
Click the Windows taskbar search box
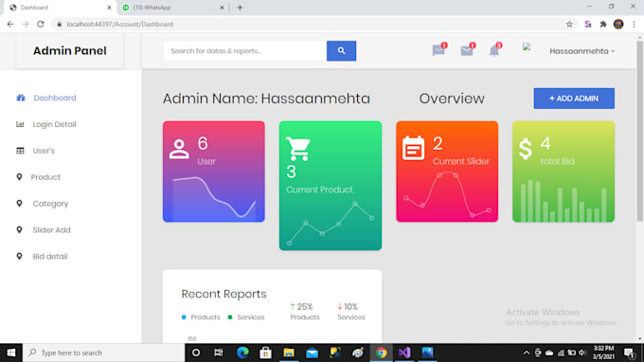pyautogui.click(x=103, y=353)
